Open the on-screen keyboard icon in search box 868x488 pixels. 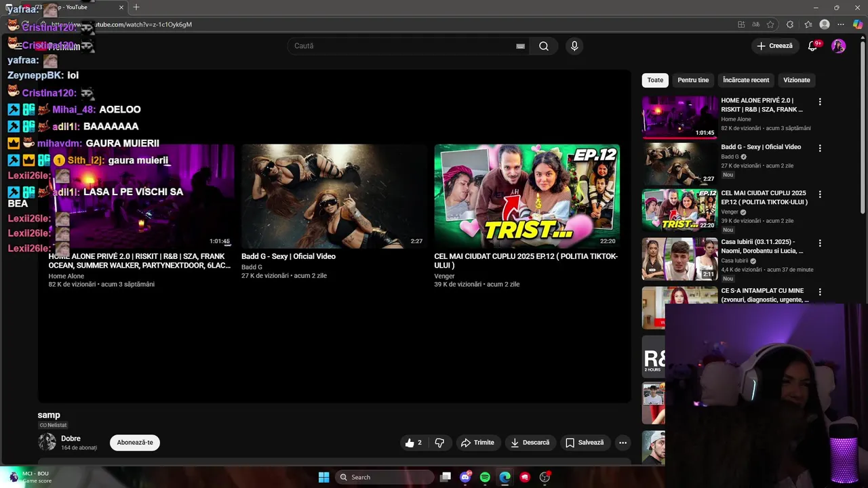pyautogui.click(x=520, y=46)
